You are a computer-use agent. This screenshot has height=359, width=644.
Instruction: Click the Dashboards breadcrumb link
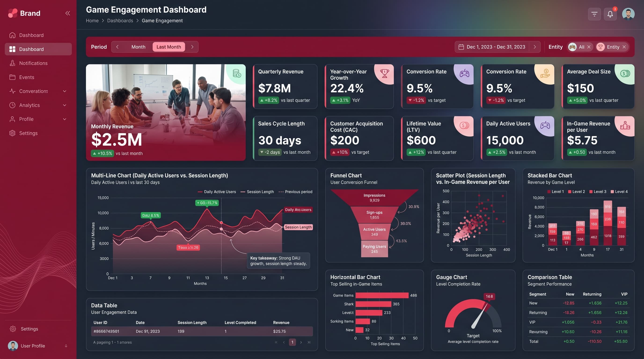pos(120,21)
